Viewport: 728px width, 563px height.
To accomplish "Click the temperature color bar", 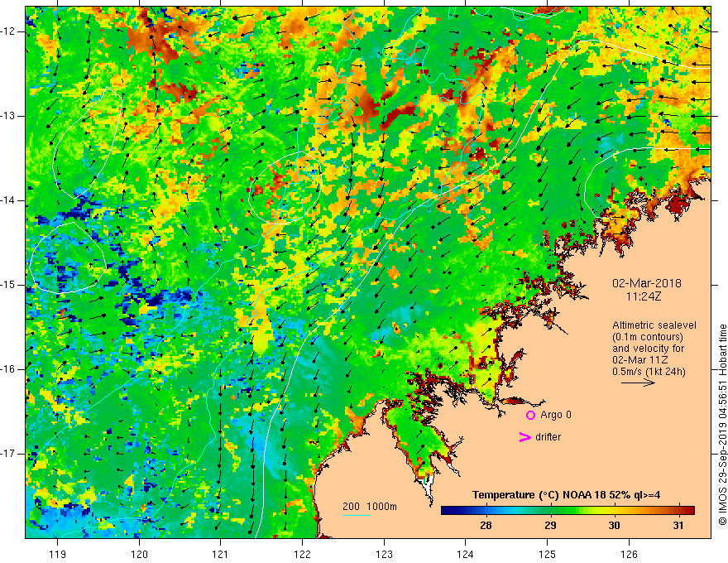I will [x=568, y=511].
